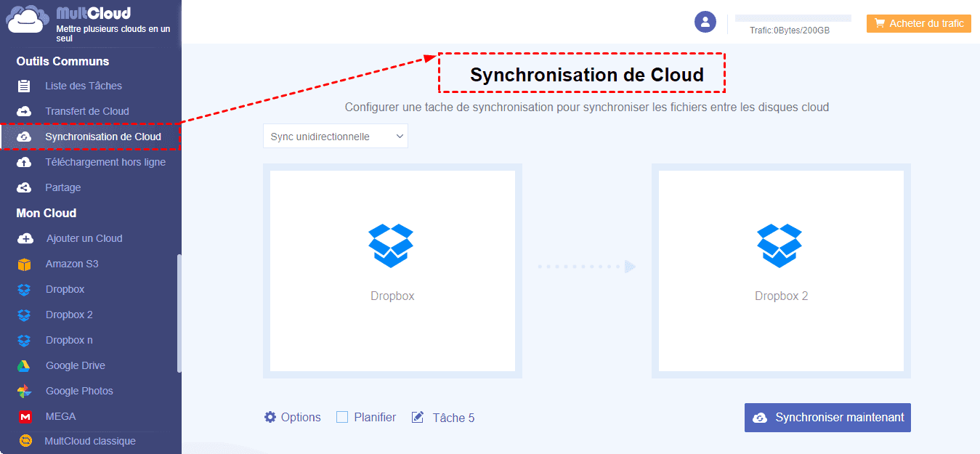Screen dimensions: 980x454
Task: Click the Dropbox n sidebar icon
Action: pos(25,340)
